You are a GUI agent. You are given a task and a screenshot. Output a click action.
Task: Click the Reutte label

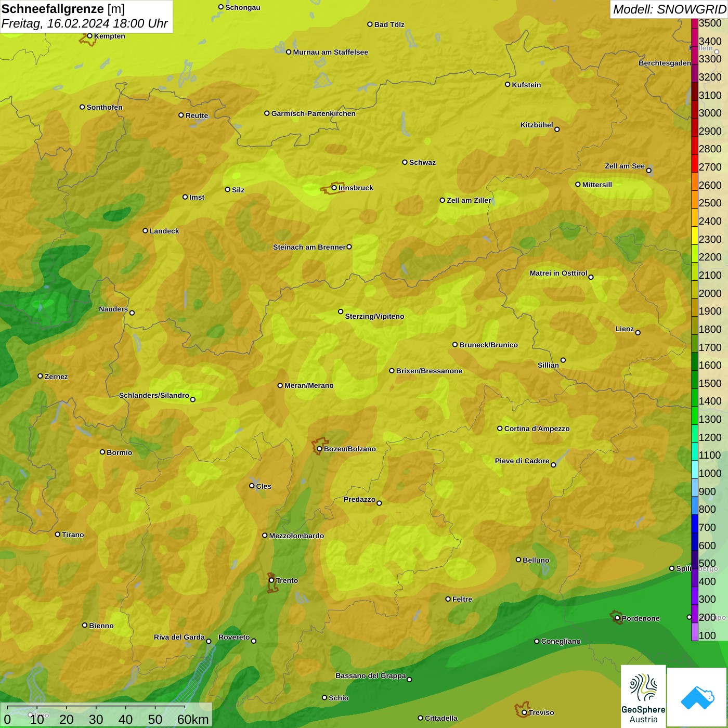coord(197,115)
